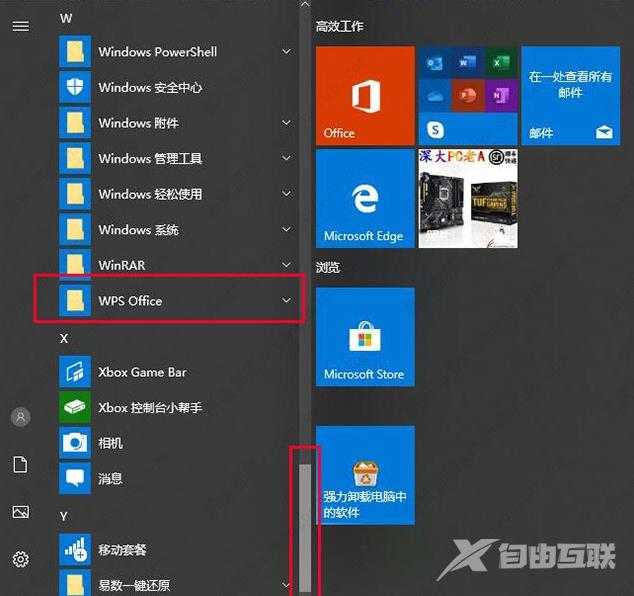Open the Pictures icon in sidebar
The width and height of the screenshot is (634, 596).
click(21, 512)
